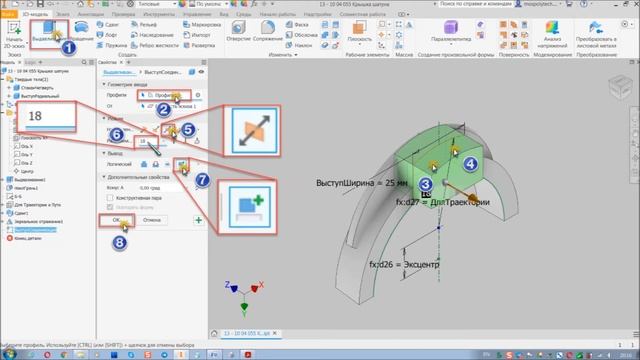Choose the Наклон (Draft) tool
Image resolution: width=640 pixels, height=360 pixels.
[x=299, y=45]
